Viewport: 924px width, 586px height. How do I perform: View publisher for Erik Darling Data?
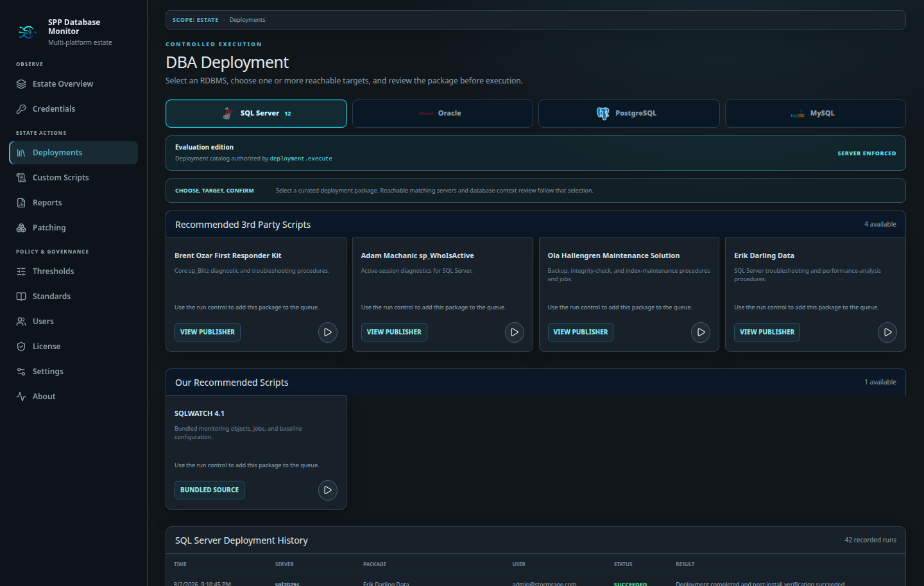coord(767,332)
